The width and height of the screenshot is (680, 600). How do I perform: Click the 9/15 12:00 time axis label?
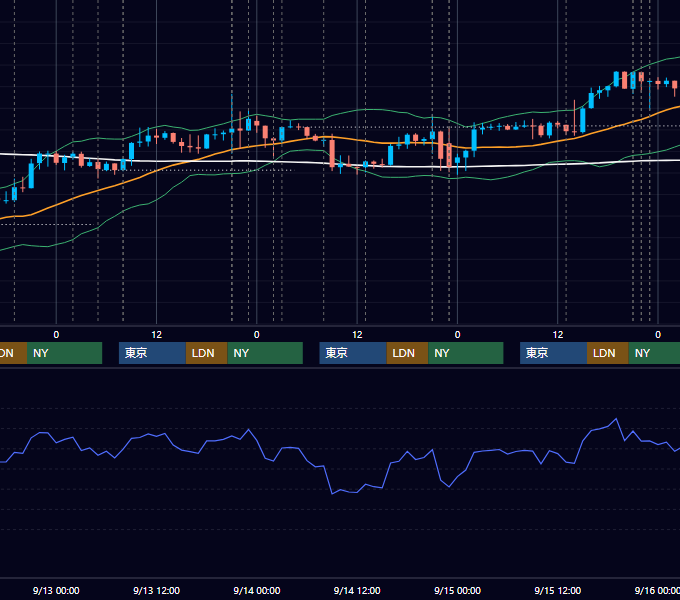(x=558, y=590)
